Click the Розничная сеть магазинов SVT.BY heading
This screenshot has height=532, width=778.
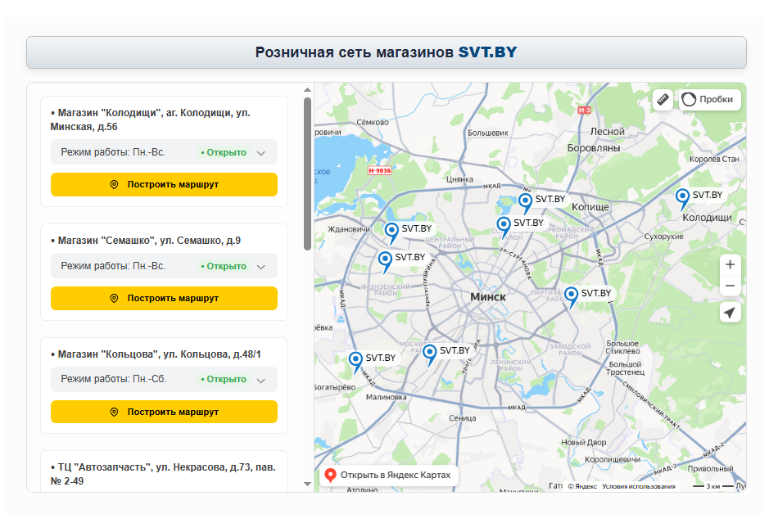click(386, 52)
